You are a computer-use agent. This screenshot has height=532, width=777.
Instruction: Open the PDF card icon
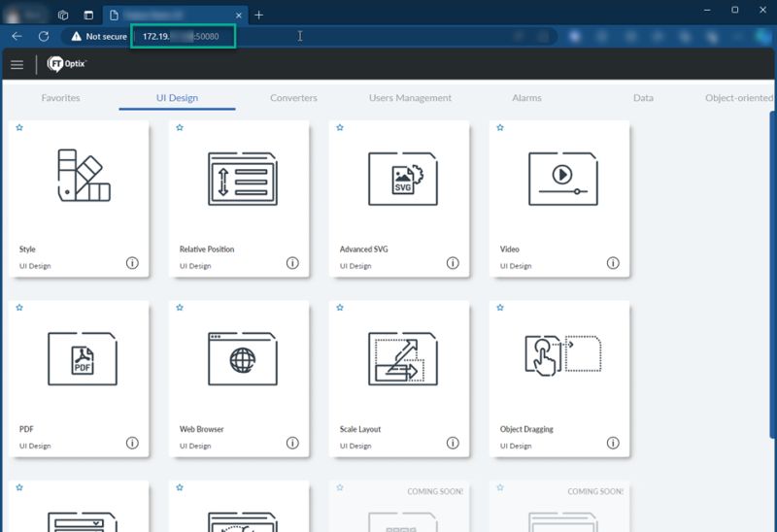[x=83, y=358]
